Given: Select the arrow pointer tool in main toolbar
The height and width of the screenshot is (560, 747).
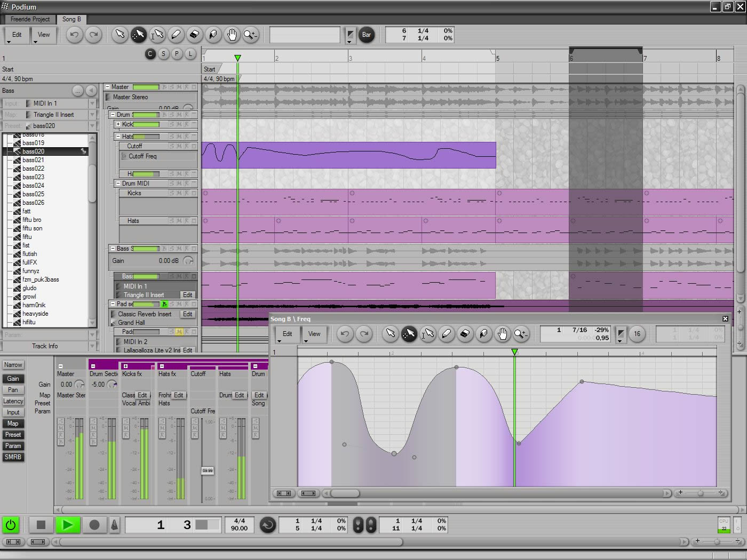Looking at the screenshot, I should click(x=120, y=35).
